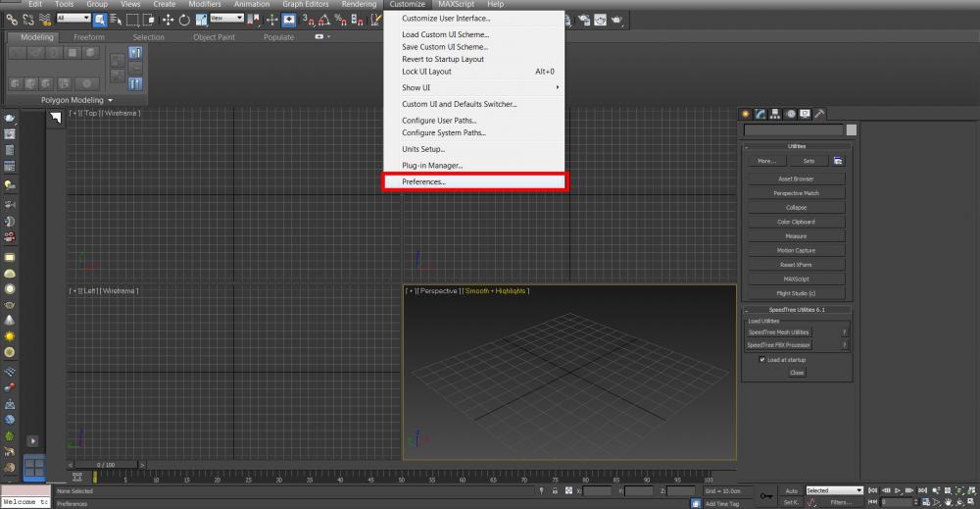Toggle the Load at startup checkbox

761,360
